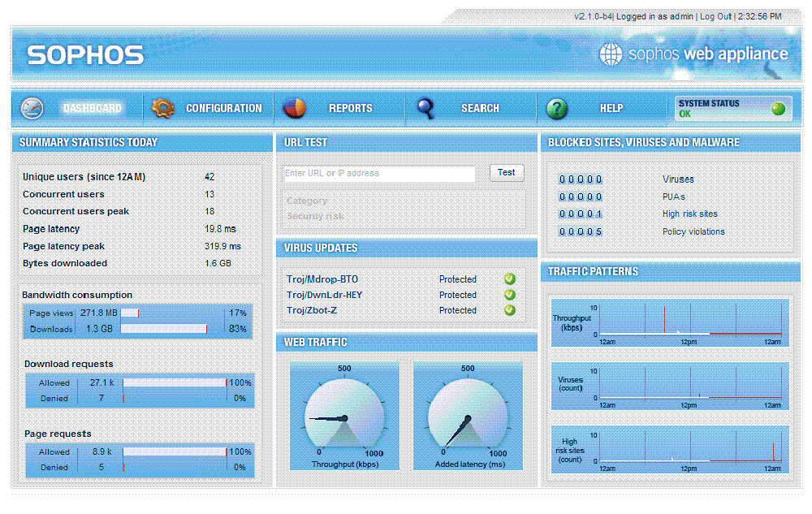This screenshot has width=812, height=514.
Task: Click the Page latency value 19.8 ms
Action: point(220,229)
